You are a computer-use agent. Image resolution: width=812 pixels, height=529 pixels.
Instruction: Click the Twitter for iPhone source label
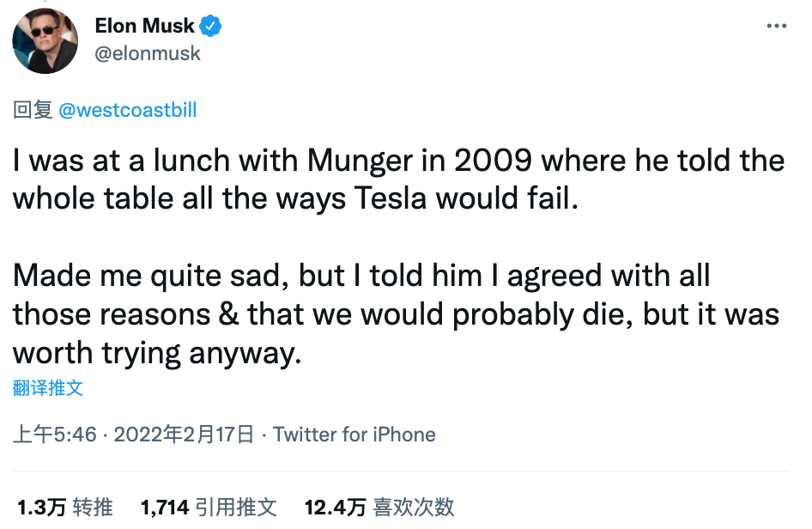click(355, 435)
